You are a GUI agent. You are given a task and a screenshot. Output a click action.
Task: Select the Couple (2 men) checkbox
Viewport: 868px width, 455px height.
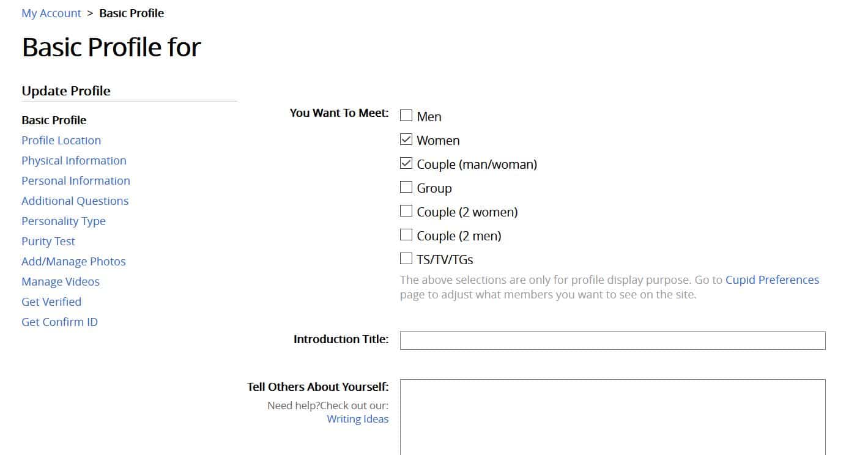click(406, 235)
